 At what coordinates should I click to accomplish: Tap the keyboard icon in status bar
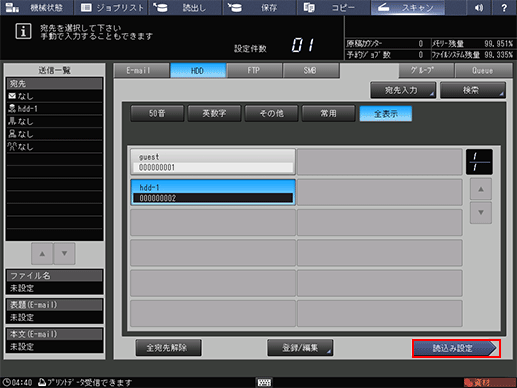[264, 382]
